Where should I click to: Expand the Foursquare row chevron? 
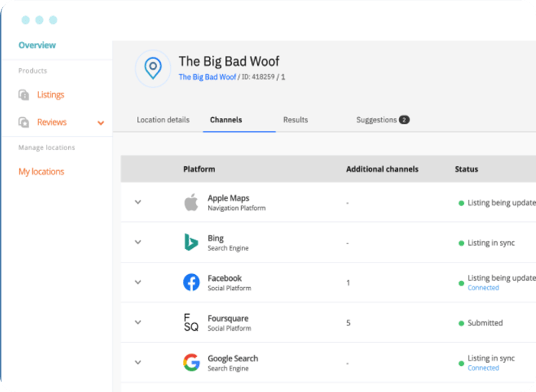pos(138,322)
